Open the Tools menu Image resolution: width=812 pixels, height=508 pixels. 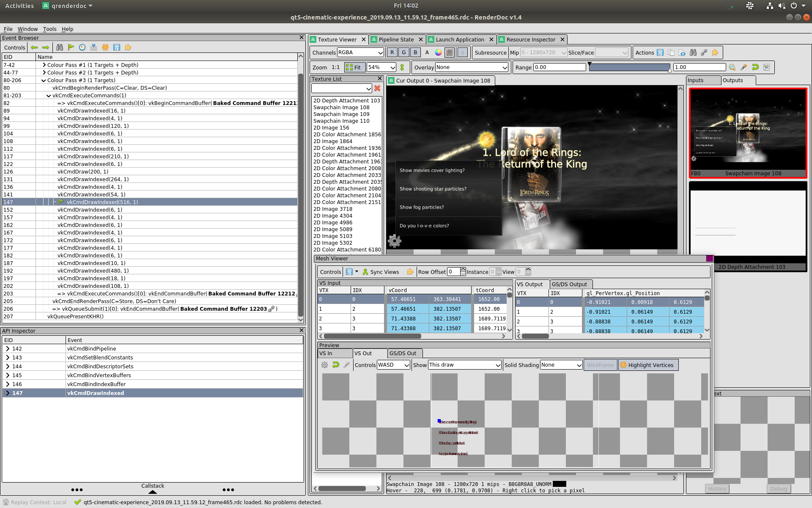pos(49,29)
